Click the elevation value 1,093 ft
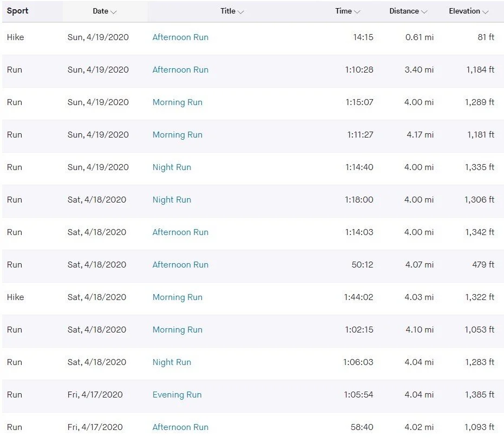 [x=480, y=427]
